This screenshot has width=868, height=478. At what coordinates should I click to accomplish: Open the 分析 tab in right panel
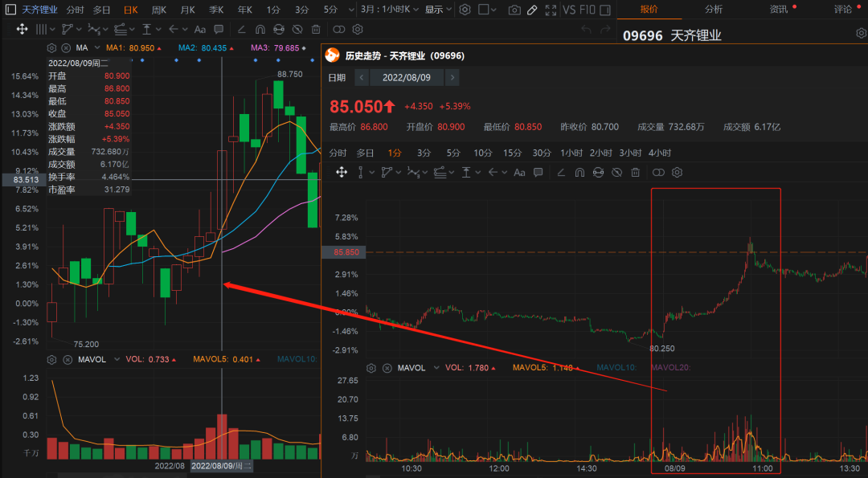click(714, 9)
